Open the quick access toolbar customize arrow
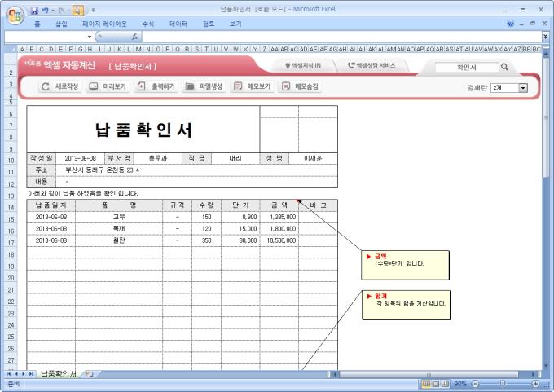Image resolution: width=554 pixels, height=392 pixels. click(93, 11)
